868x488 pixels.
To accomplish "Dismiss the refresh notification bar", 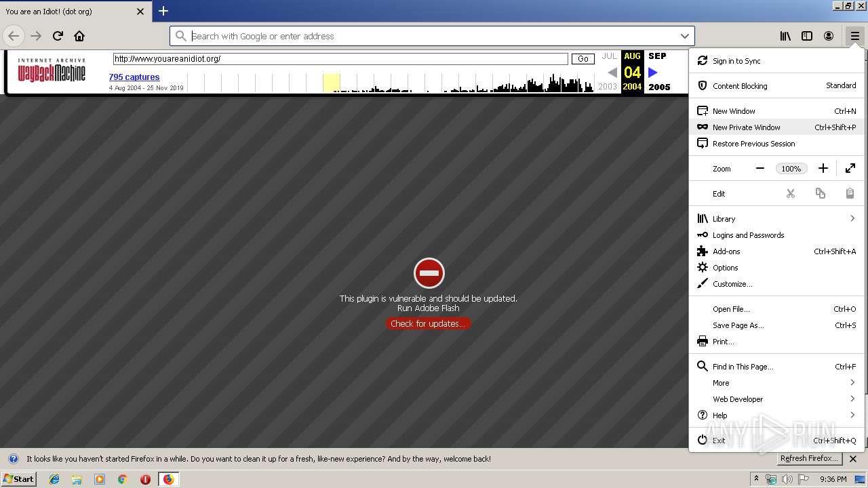I will 853,459.
